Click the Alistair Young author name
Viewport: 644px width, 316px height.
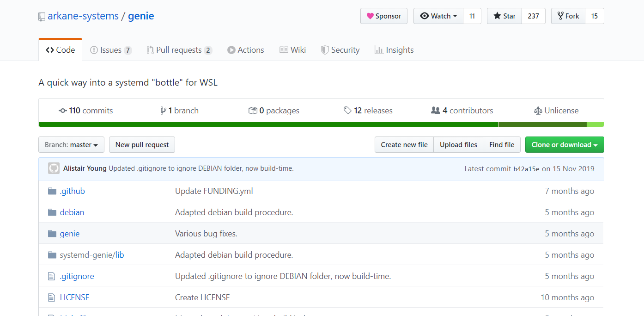pos(85,168)
